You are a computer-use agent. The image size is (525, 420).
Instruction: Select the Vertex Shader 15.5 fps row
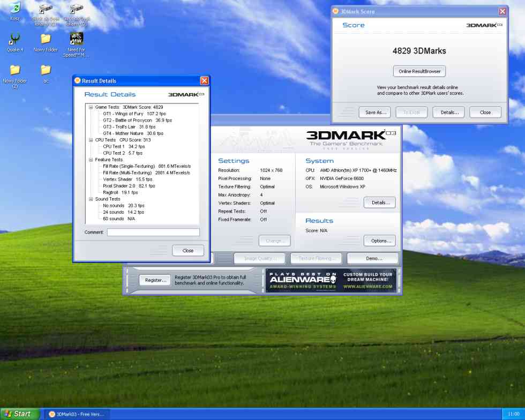(x=127, y=179)
